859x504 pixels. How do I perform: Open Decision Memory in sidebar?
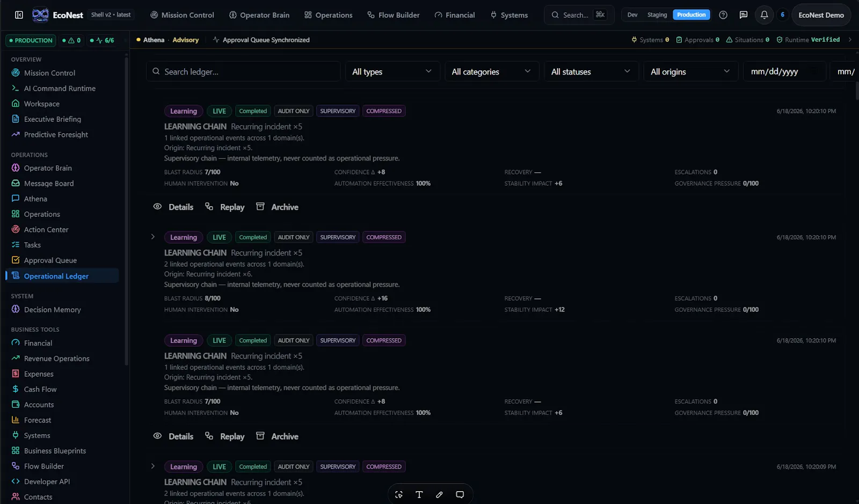click(x=52, y=310)
